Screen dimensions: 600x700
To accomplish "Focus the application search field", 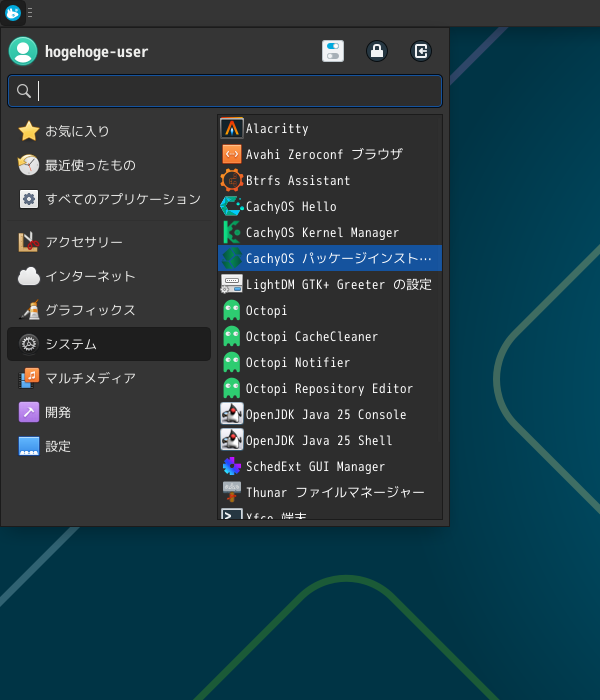I will click(225, 91).
